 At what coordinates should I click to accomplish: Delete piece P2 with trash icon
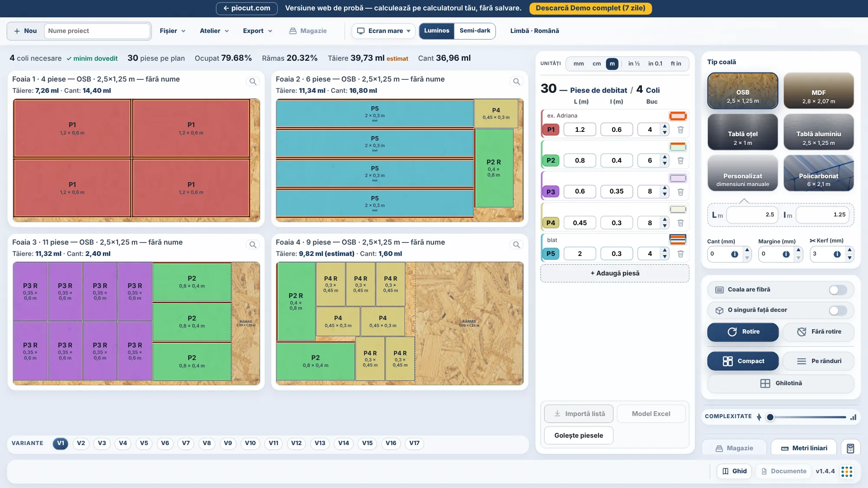[681, 160]
